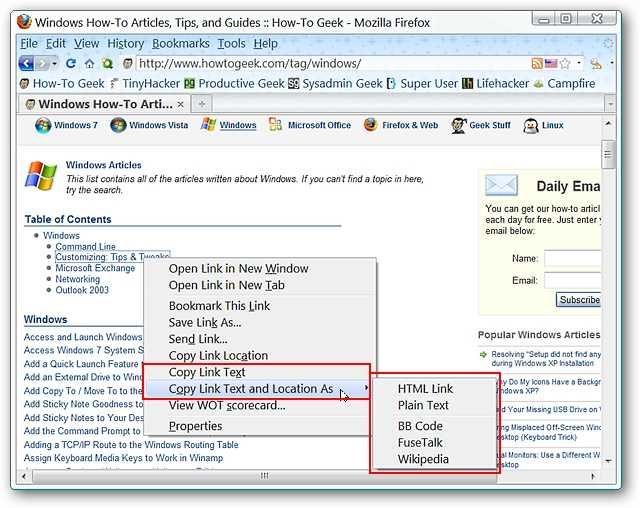This screenshot has width=640, height=508.
Task: Bookmark this page with the star icon
Action: click(565, 63)
